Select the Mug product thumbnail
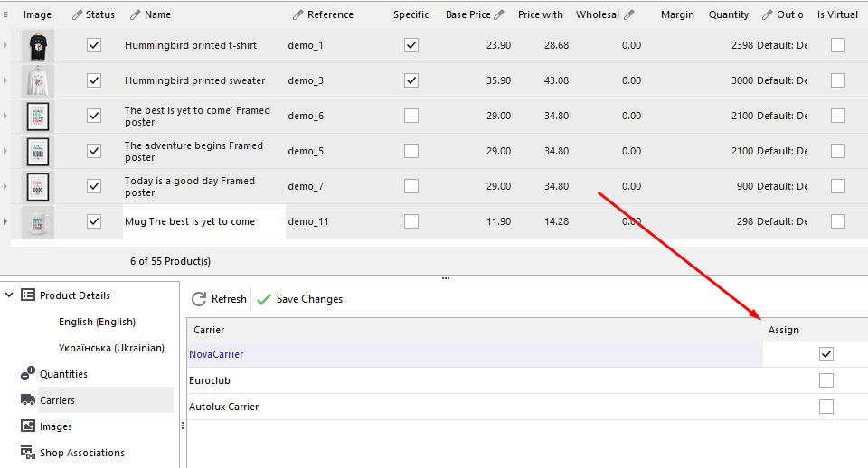Viewport: 868px width, 468px height. [38, 222]
